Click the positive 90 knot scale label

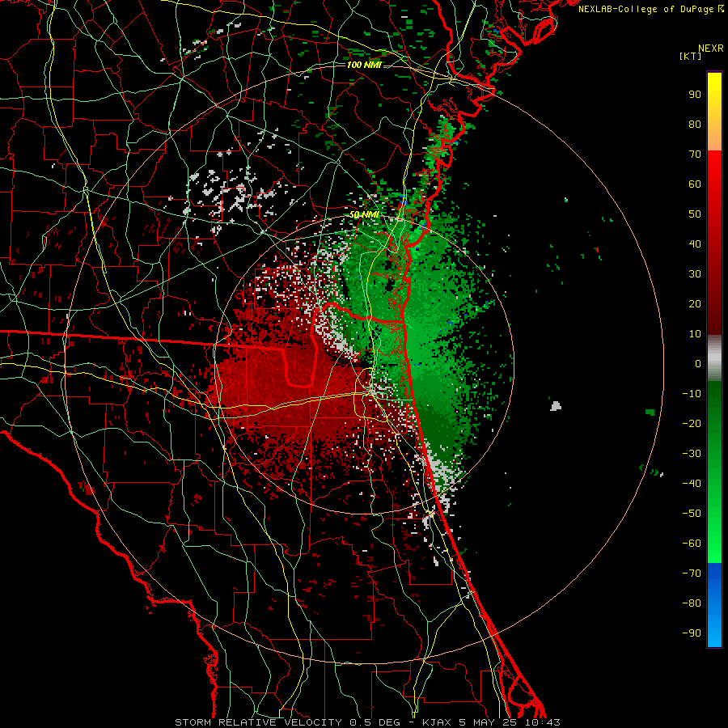695,95
